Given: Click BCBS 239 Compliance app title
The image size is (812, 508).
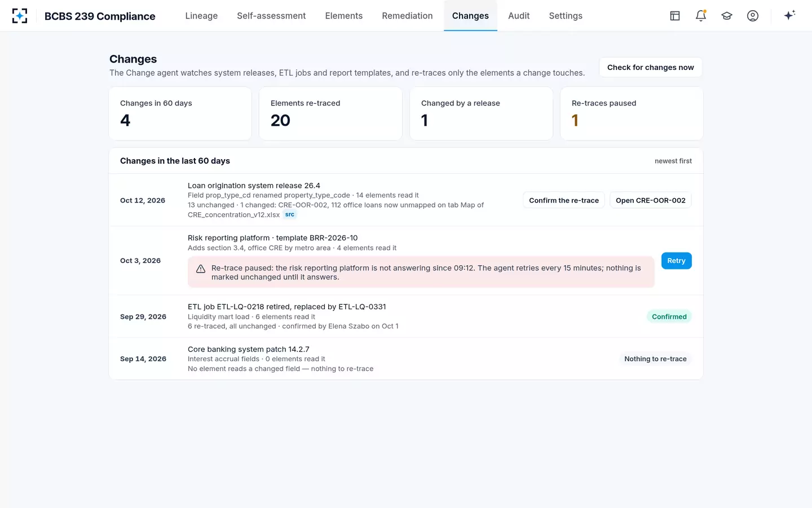Looking at the screenshot, I should pyautogui.click(x=100, y=16).
